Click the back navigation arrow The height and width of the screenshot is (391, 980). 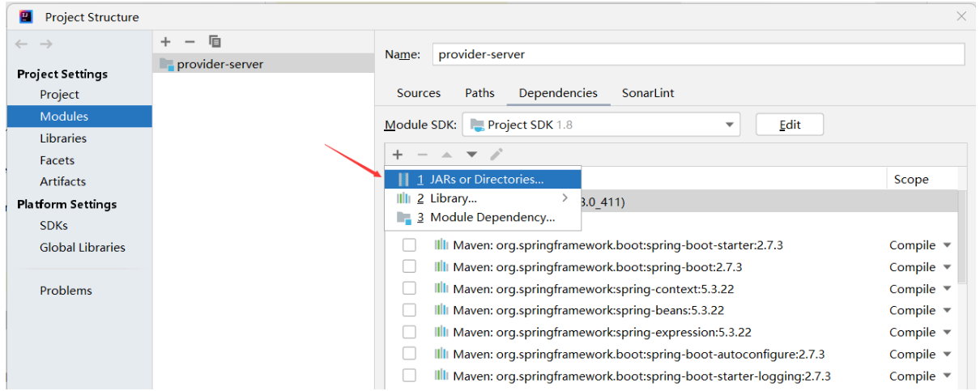click(x=22, y=44)
